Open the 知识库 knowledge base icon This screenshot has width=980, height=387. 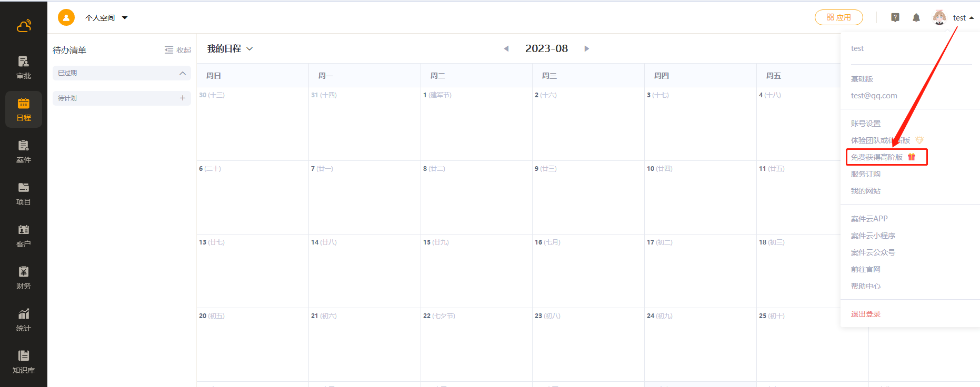[x=24, y=362]
